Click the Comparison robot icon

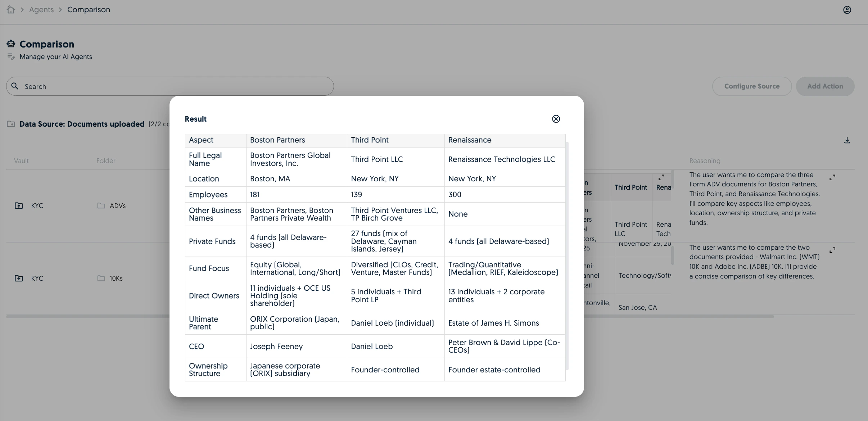click(11, 44)
